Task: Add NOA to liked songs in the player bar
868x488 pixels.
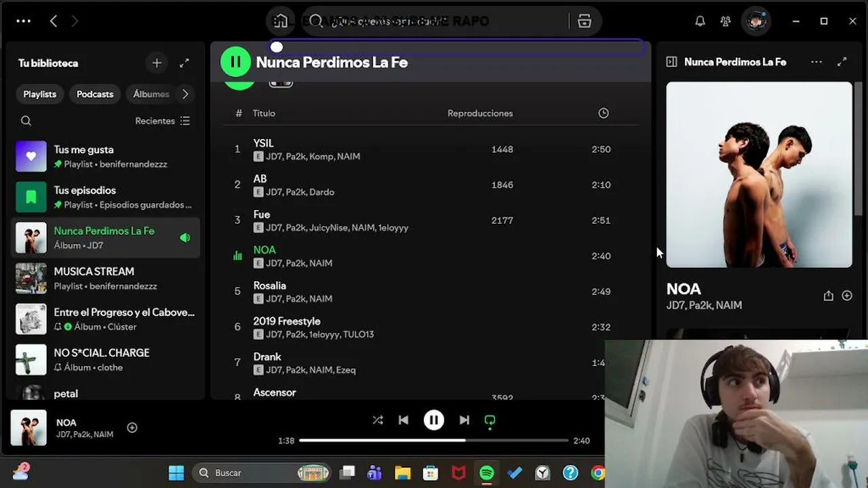Action: click(x=132, y=428)
